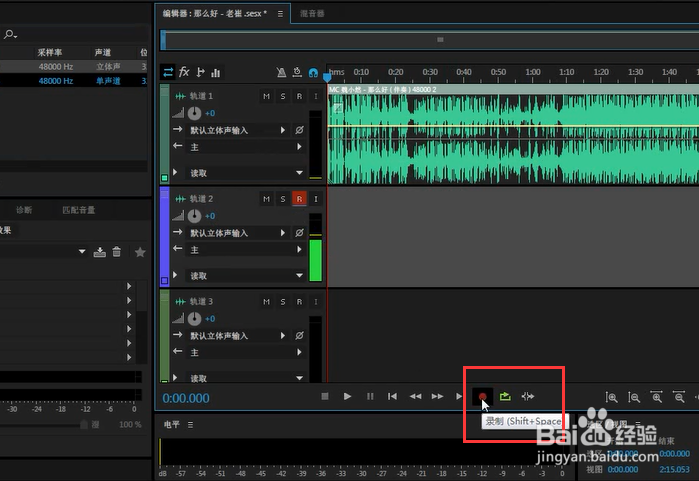The width and height of the screenshot is (699, 481).
Task: Show the EQ view icon
Action: coord(216,72)
